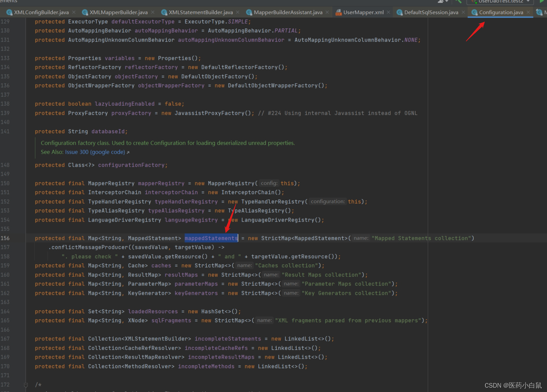Click the UserMapper.xml file type icon
This screenshot has height=392, width=547.
[x=339, y=12]
